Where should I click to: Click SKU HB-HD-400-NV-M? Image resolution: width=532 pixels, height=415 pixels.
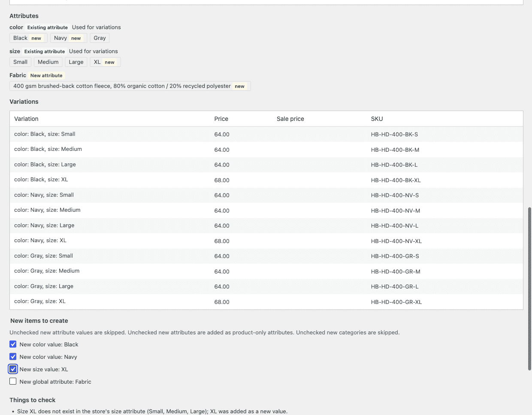[x=396, y=211]
